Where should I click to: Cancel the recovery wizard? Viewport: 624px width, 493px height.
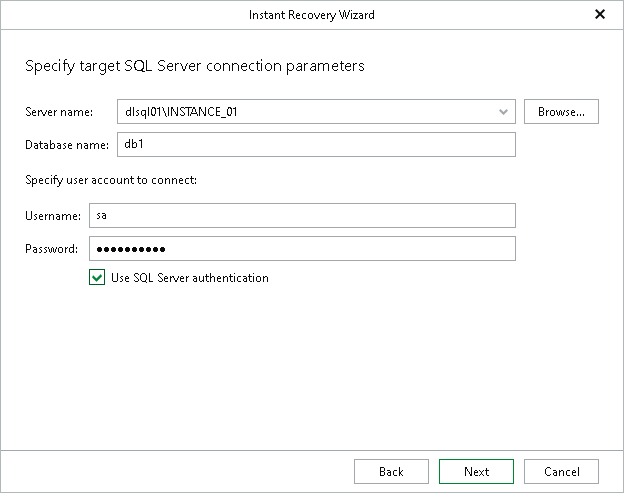point(561,472)
